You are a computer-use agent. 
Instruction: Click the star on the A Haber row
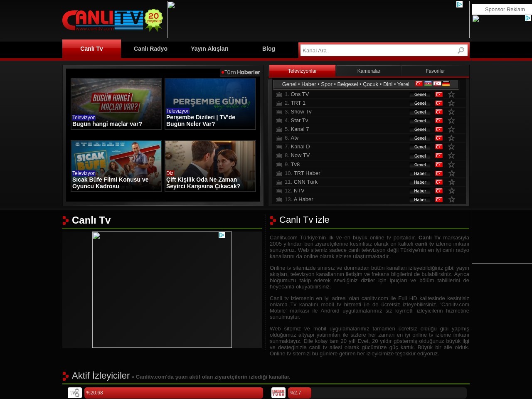click(451, 199)
